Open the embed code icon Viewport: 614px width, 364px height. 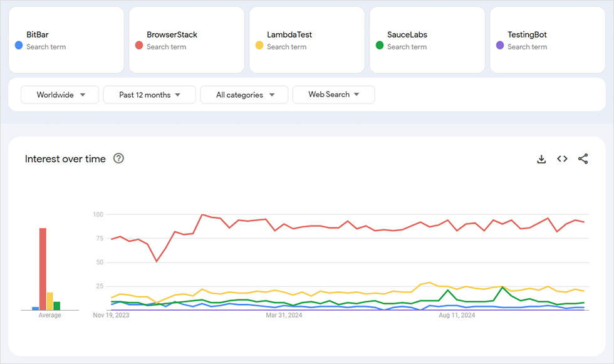(x=563, y=159)
